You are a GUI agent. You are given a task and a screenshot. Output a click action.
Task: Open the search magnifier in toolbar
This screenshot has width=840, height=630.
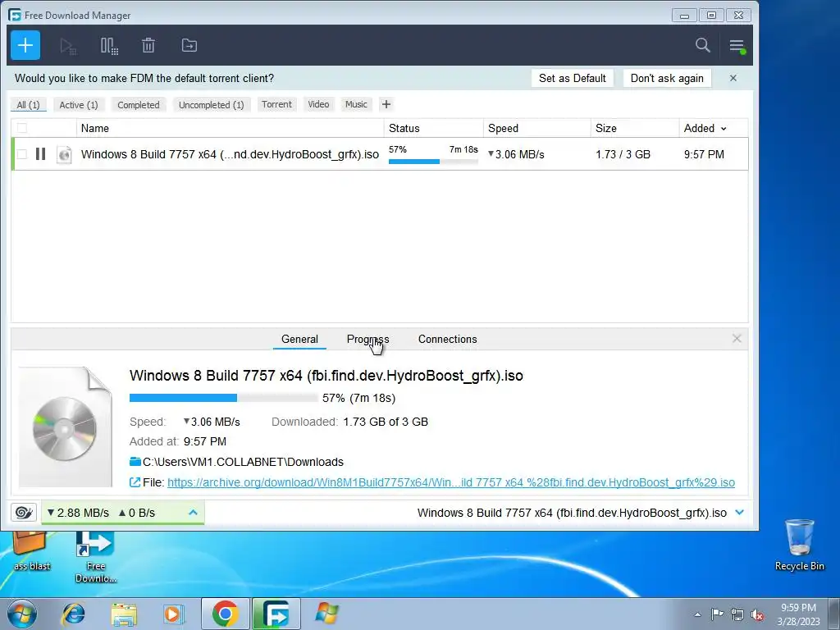[702, 46]
